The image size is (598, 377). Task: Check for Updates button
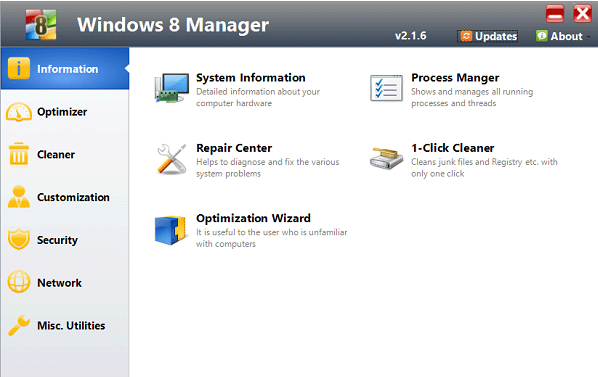pyautogui.click(x=488, y=36)
